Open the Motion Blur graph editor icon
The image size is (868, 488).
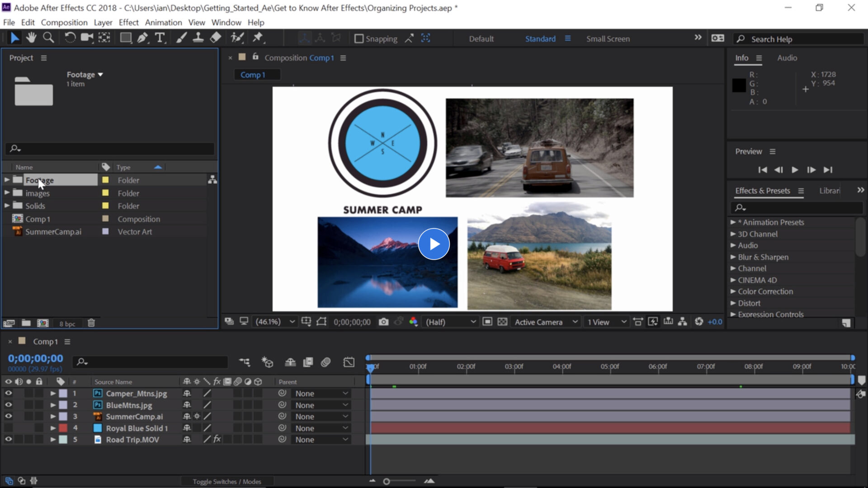[349, 362]
